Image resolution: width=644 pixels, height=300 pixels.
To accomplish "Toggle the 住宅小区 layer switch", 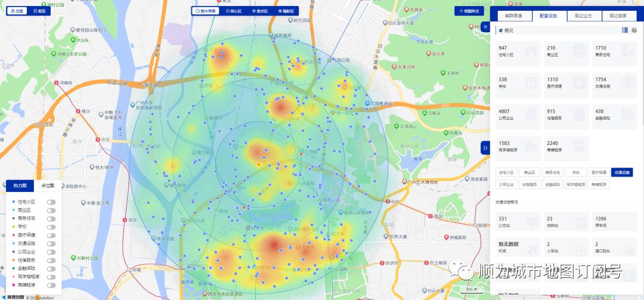I will (x=51, y=202).
